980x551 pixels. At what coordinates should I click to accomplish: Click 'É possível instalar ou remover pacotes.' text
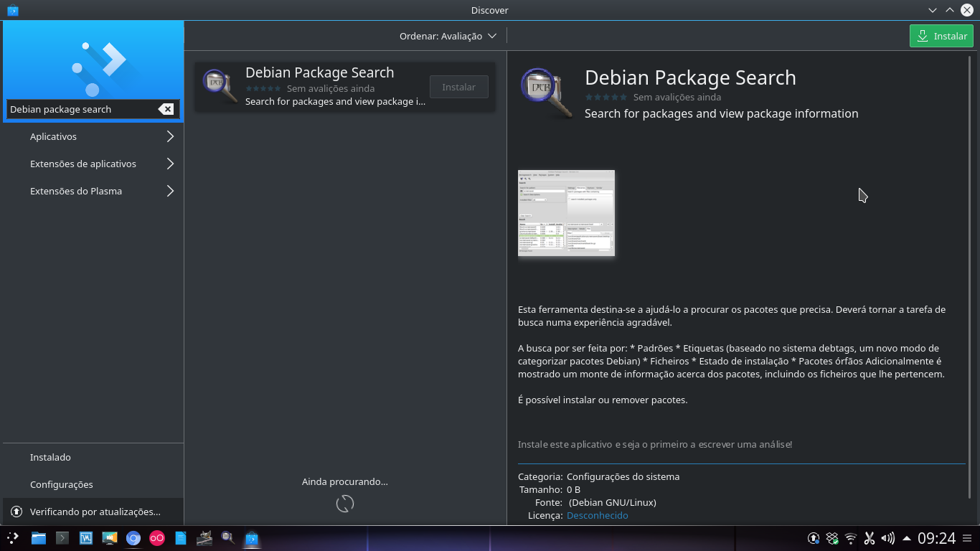click(603, 400)
